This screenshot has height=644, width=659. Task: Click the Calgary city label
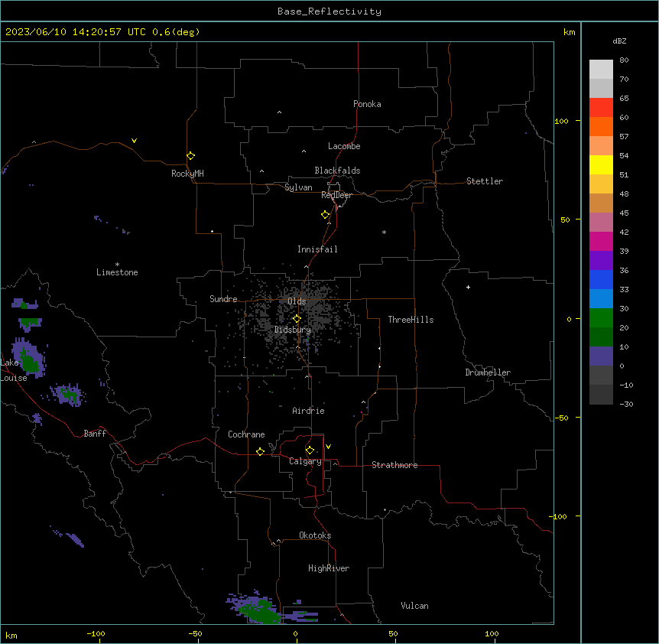tap(305, 461)
